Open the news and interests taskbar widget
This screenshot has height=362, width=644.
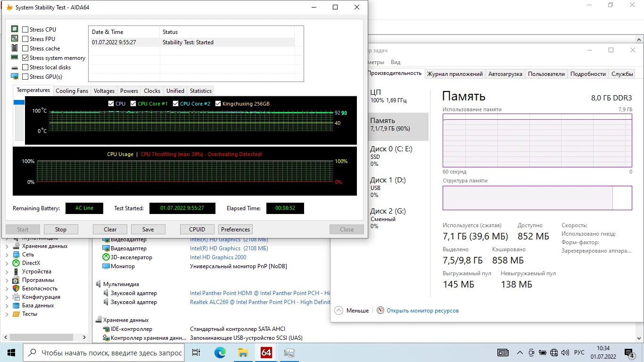(503, 353)
